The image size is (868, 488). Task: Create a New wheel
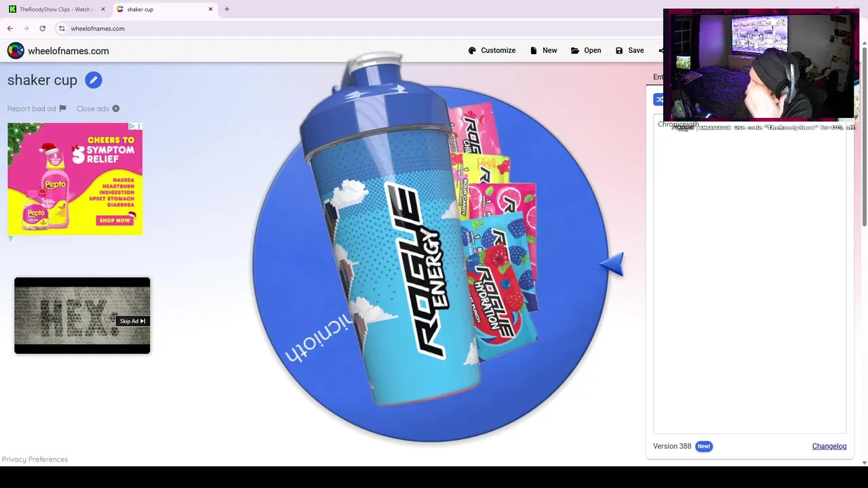[x=544, y=50]
